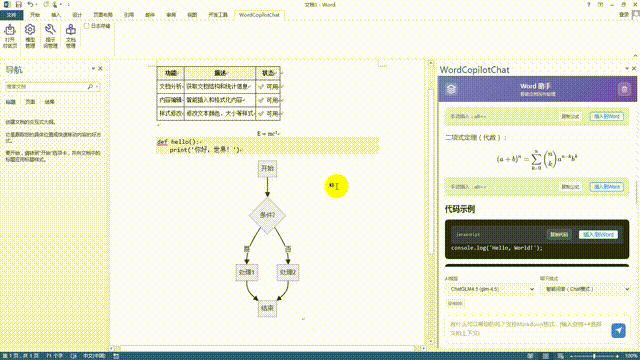Switch to the 视图 View ribbon tab
This screenshot has width=640, height=360.
(x=192, y=15)
